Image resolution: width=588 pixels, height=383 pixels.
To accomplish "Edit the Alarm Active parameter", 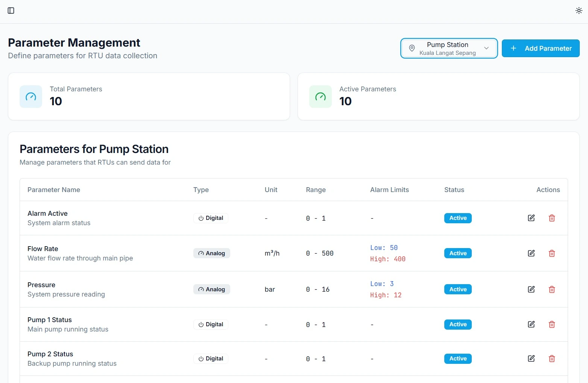I will [x=531, y=218].
